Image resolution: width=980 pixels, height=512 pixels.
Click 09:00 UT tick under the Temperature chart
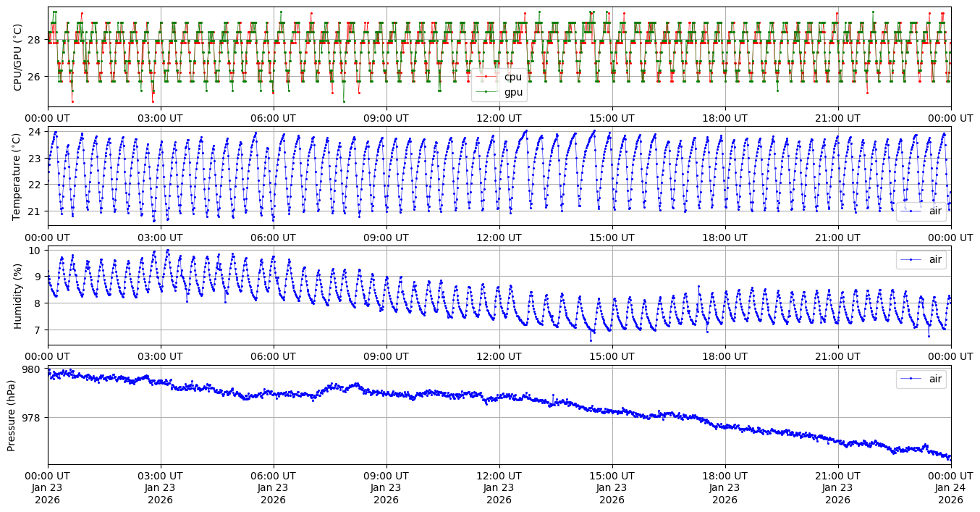coord(386,237)
